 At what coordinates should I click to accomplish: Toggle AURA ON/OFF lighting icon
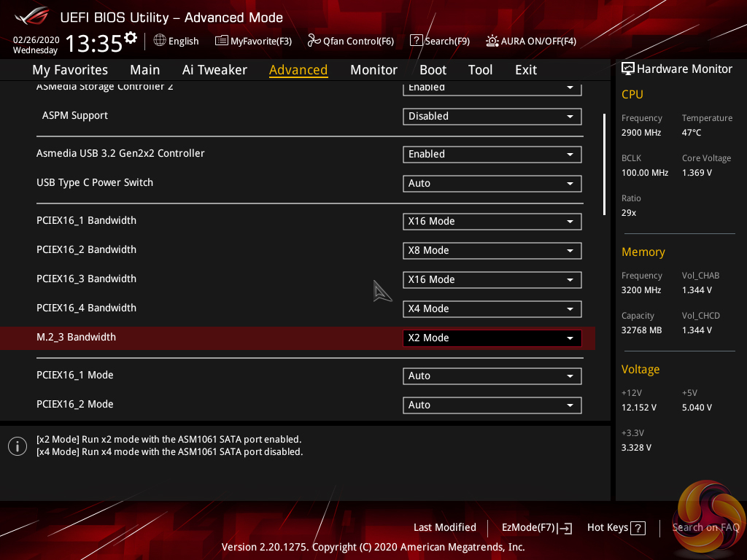(492, 41)
